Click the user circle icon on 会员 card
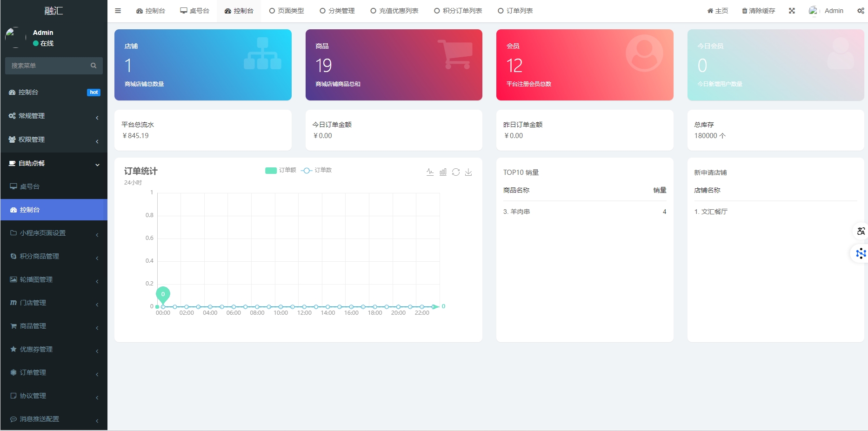 [644, 53]
